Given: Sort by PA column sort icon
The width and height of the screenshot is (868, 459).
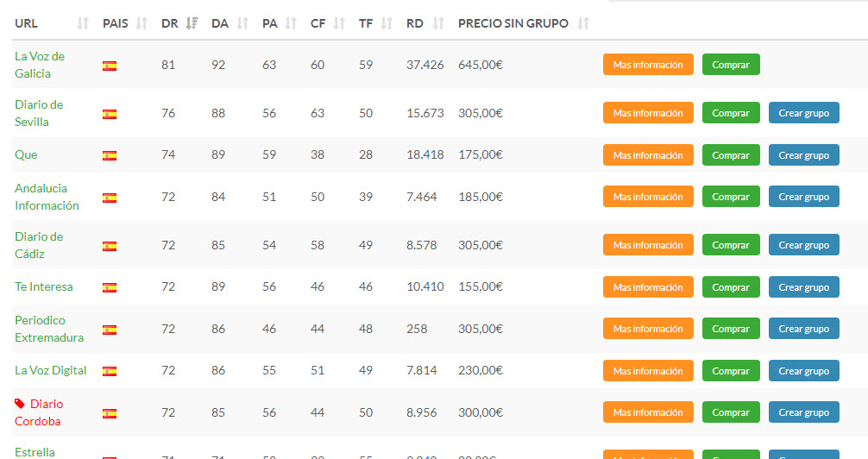Looking at the screenshot, I should pyautogui.click(x=291, y=23).
